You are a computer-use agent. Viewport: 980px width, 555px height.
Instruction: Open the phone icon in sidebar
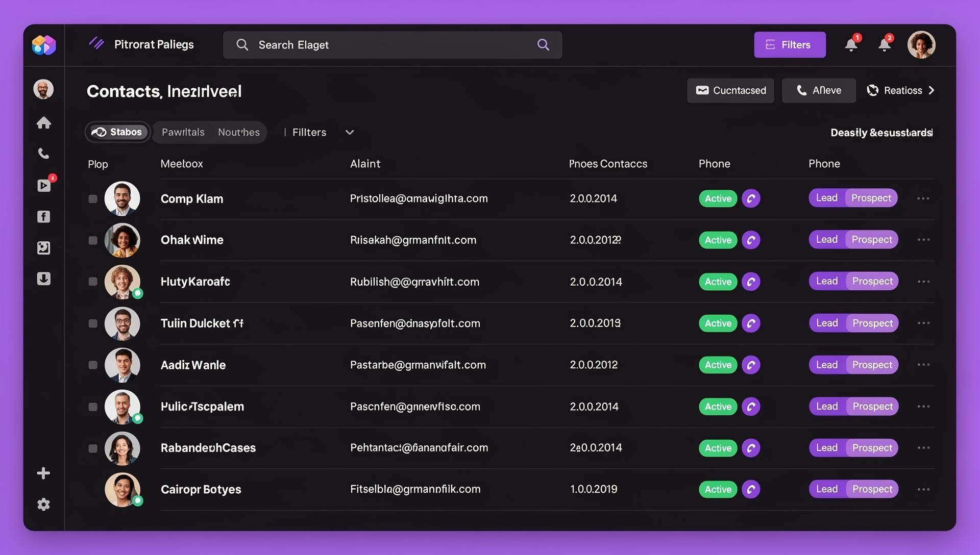point(44,154)
